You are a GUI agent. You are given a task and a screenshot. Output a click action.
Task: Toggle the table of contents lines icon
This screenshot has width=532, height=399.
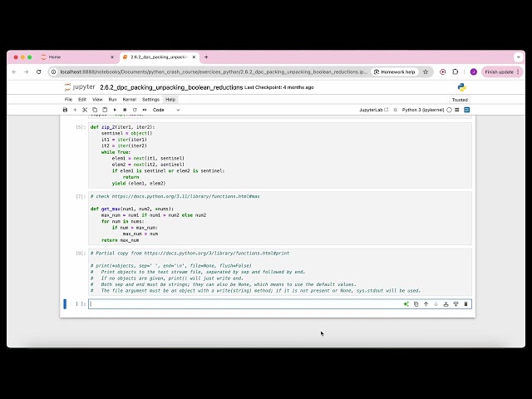pyautogui.click(x=457, y=110)
